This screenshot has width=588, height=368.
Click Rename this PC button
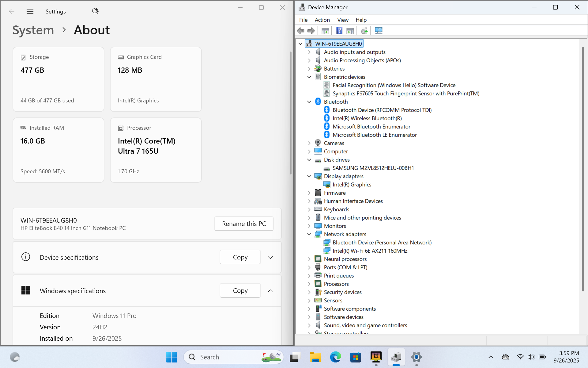pos(244,224)
